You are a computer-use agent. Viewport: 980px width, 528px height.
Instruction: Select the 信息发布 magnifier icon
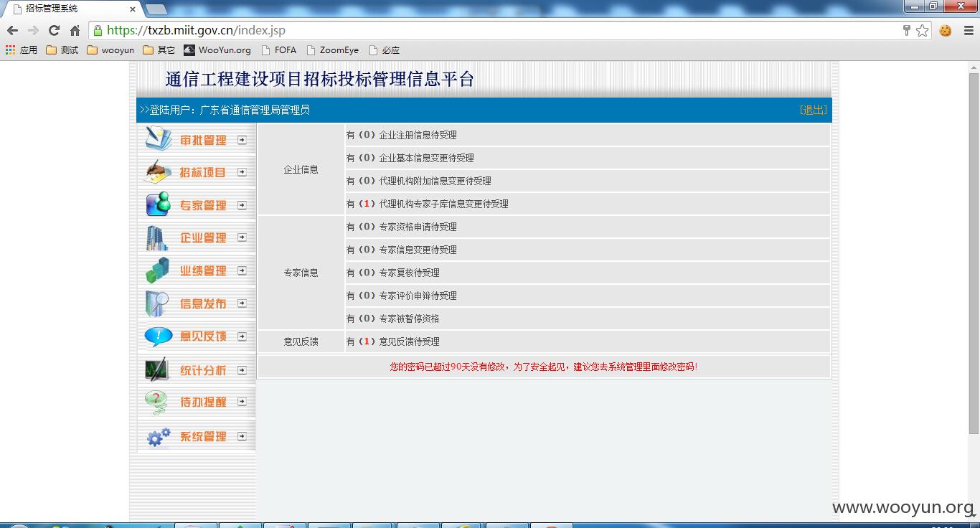coord(157,303)
